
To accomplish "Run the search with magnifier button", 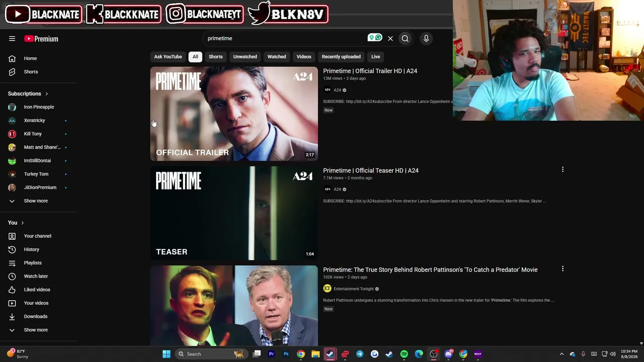I will [405, 38].
